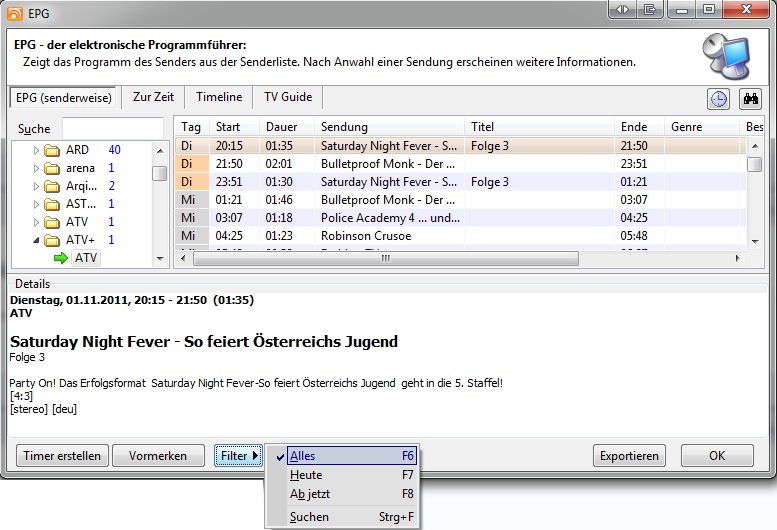Switch to the Timeline tab

point(219,97)
